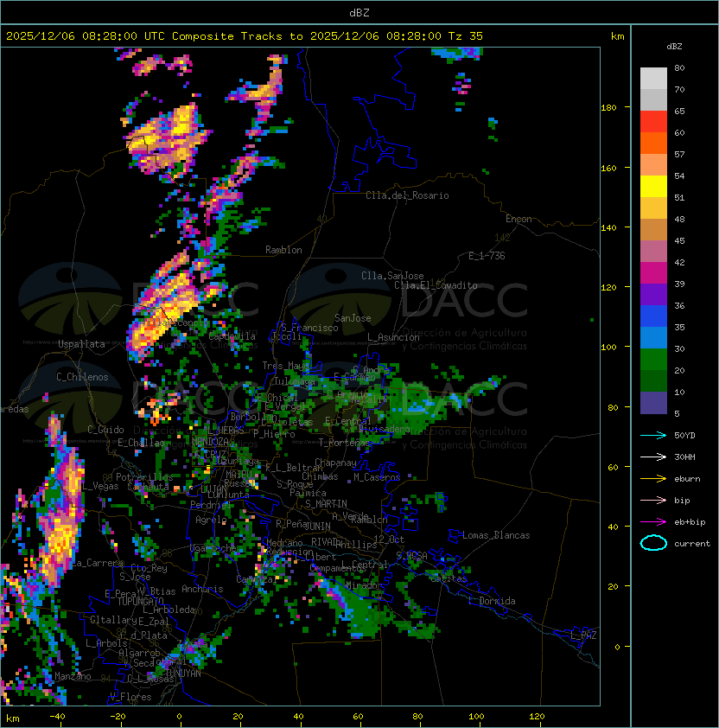Image resolution: width=719 pixels, height=728 pixels.
Task: Click the yellow eburn arrow legend icon
Action: pyautogui.click(x=653, y=479)
